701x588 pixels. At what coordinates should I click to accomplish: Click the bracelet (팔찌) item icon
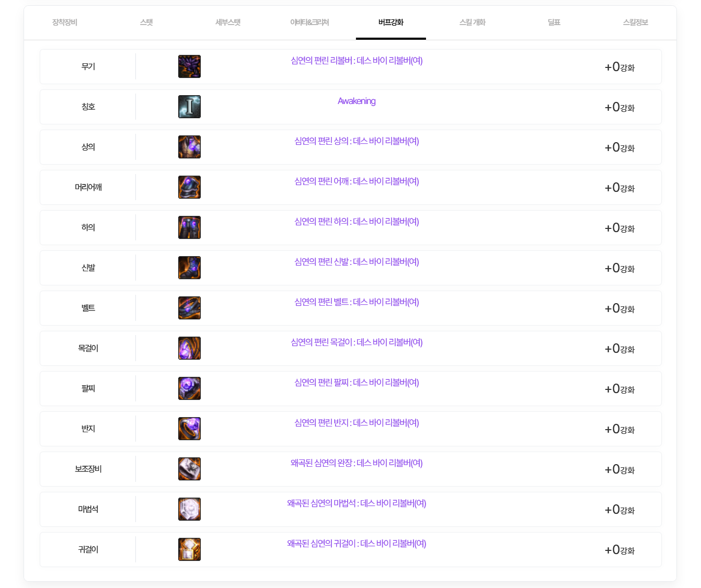click(189, 388)
